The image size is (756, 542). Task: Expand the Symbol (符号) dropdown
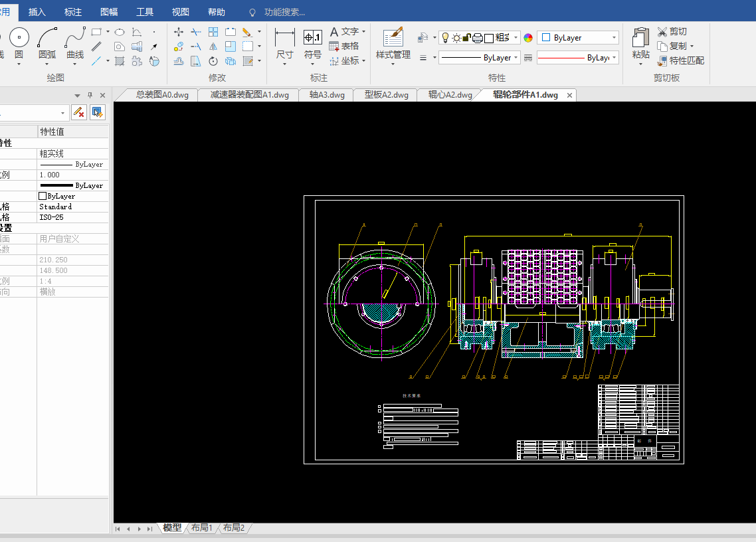tap(312, 64)
